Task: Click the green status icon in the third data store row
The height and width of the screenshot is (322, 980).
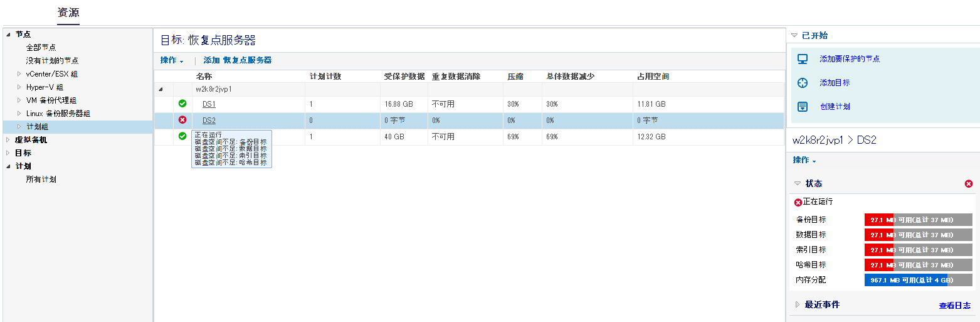Action: (182, 136)
